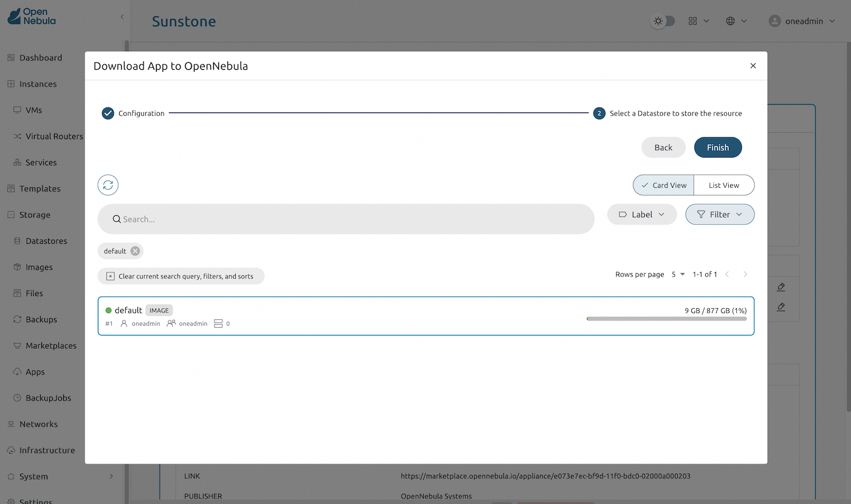Select the Networks sidebar icon
This screenshot has height=504, width=851.
[x=11, y=424]
